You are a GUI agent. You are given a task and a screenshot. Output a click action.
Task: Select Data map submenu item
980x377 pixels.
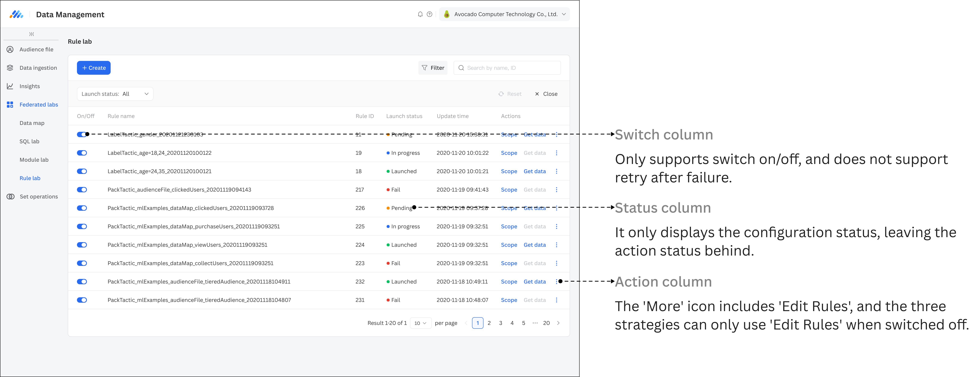click(32, 123)
